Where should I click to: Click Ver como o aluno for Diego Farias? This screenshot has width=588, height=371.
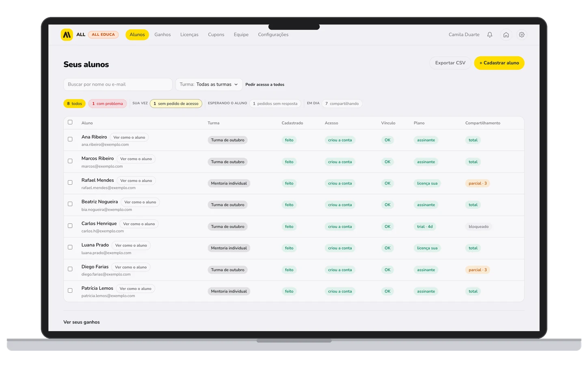(131, 267)
